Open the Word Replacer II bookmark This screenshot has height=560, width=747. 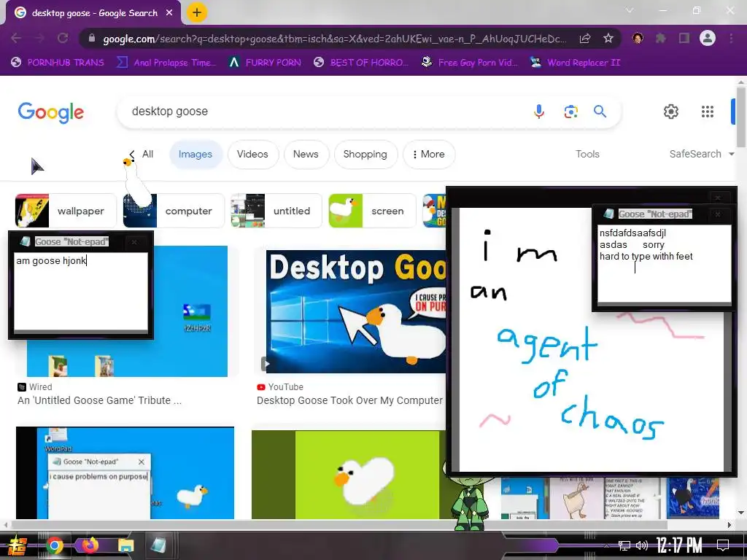pos(576,63)
